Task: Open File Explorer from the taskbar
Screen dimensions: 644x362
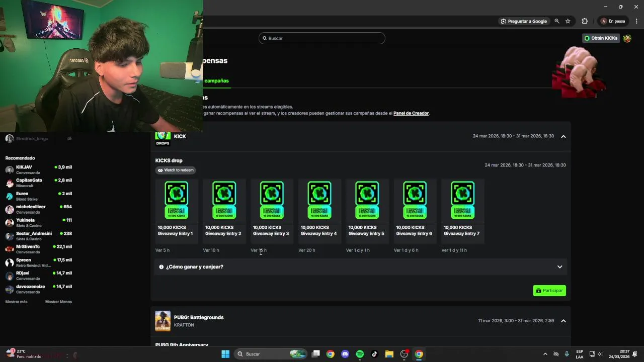Action: (x=389, y=354)
